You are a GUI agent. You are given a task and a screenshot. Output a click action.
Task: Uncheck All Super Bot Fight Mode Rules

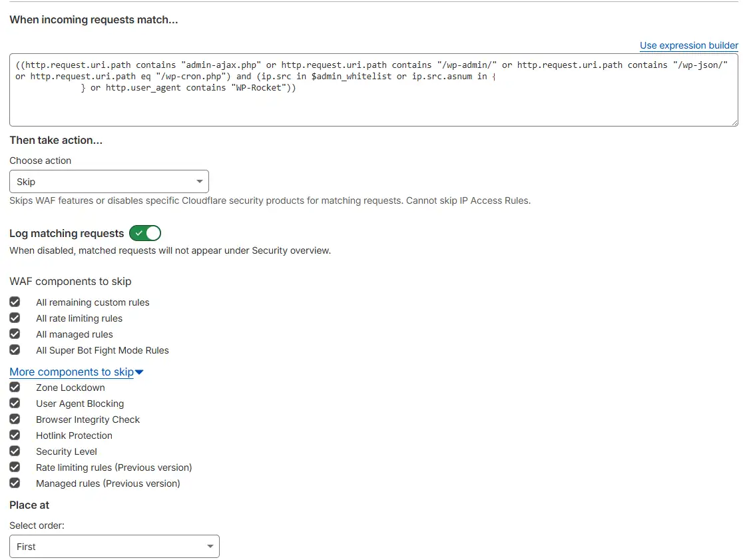pos(15,350)
